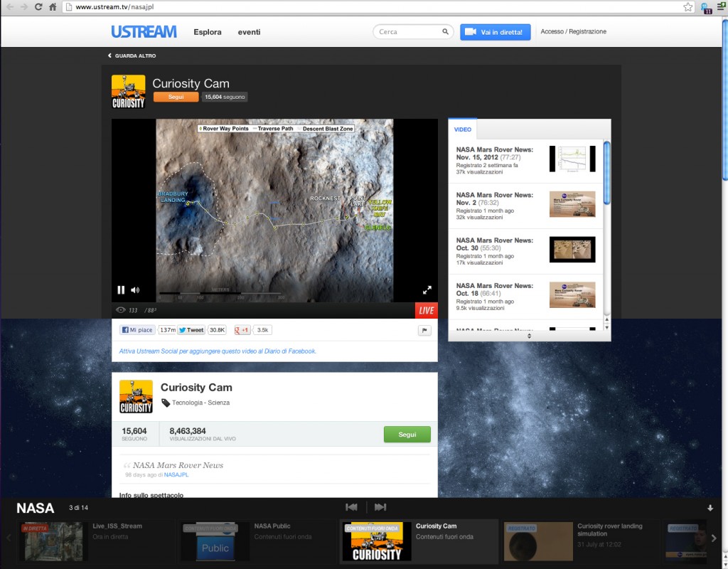Screen dimensions: 728x569
Task: Open NASA Mars Rover News Oct. 30 video
Action: point(495,245)
